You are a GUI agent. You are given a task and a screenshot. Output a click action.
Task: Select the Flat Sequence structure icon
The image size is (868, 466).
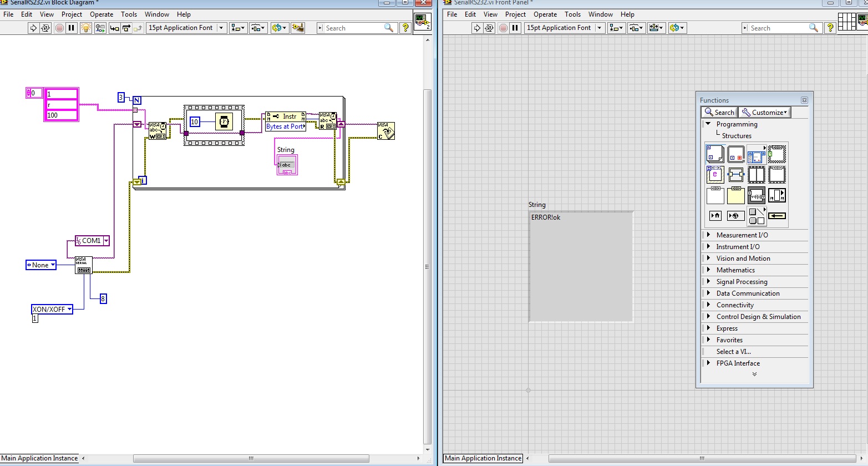756,175
